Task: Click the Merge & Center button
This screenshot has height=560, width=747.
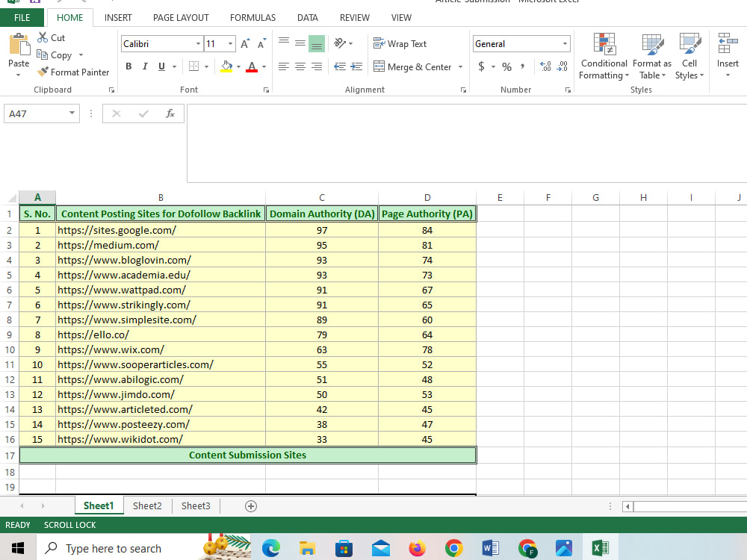Action: pyautogui.click(x=412, y=66)
